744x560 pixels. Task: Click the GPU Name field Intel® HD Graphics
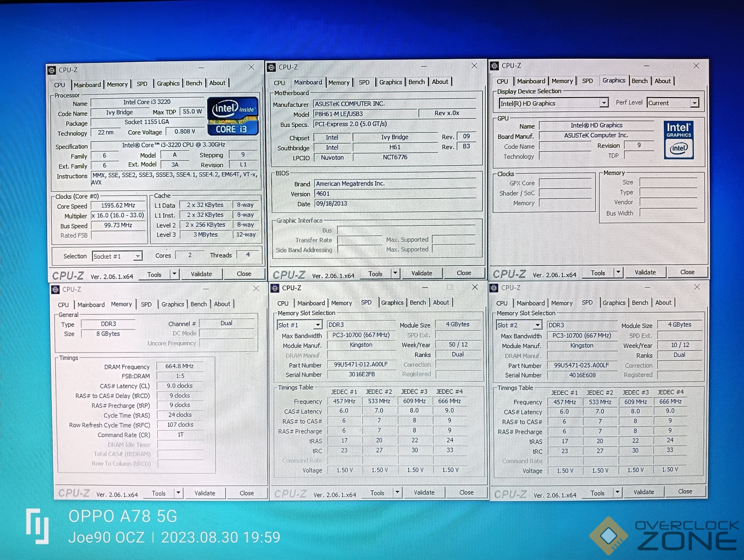tap(597, 125)
